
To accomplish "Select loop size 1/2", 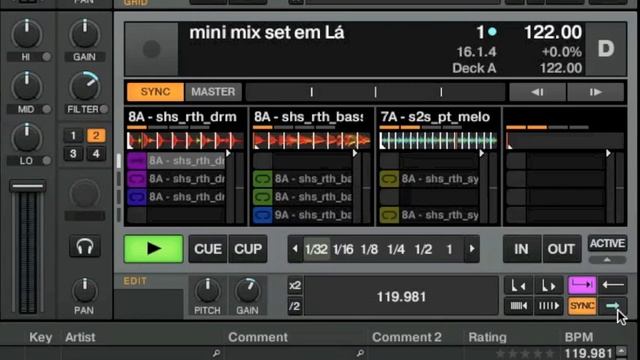I will tap(423, 249).
